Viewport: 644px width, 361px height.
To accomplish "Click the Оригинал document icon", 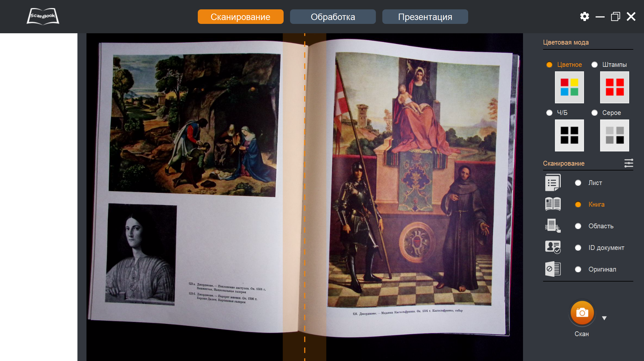I will click(553, 269).
